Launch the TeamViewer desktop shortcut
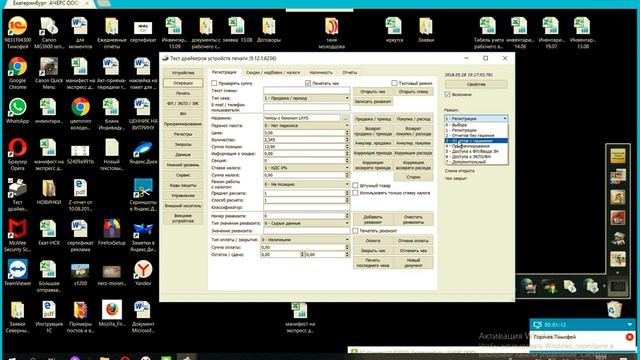640x360 pixels. [18, 272]
